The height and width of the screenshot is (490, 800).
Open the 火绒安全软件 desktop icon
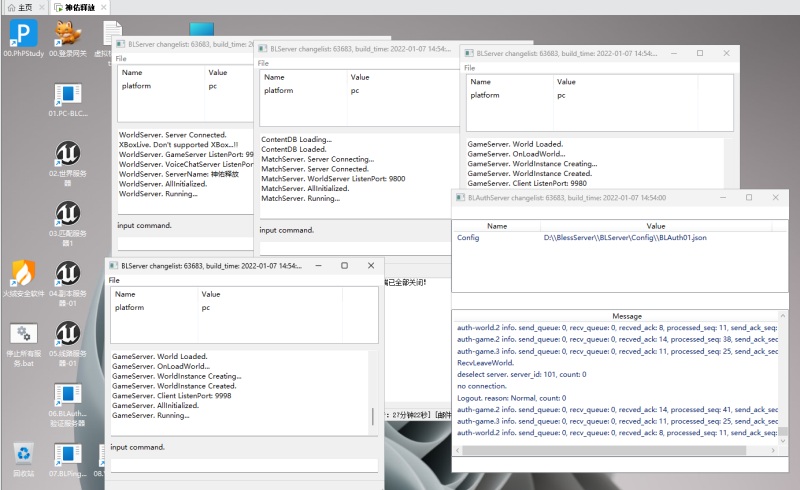click(23, 274)
